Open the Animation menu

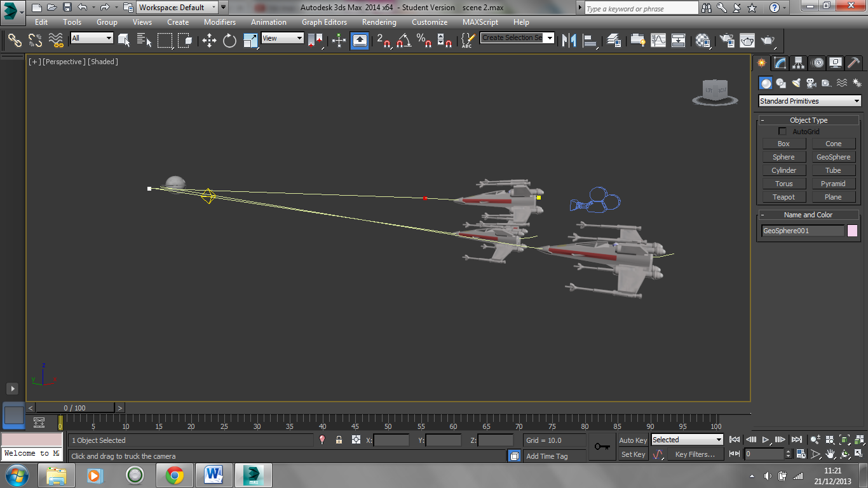(x=269, y=22)
